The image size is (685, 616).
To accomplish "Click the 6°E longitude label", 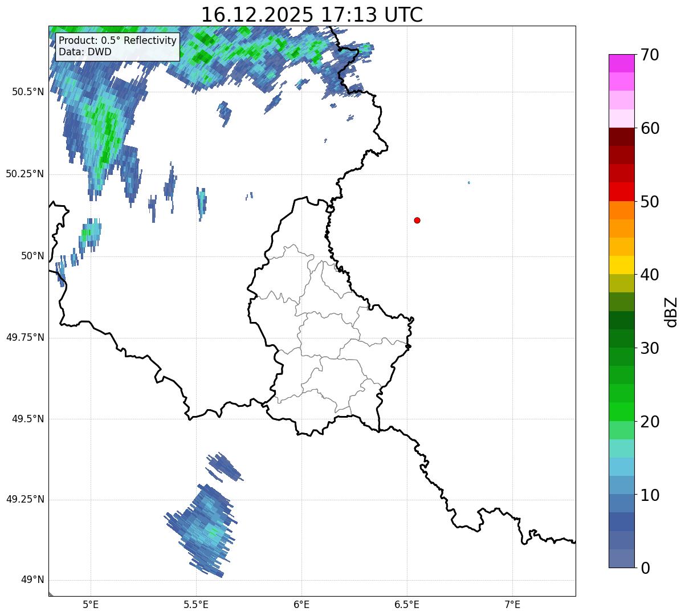I will coord(301,604).
